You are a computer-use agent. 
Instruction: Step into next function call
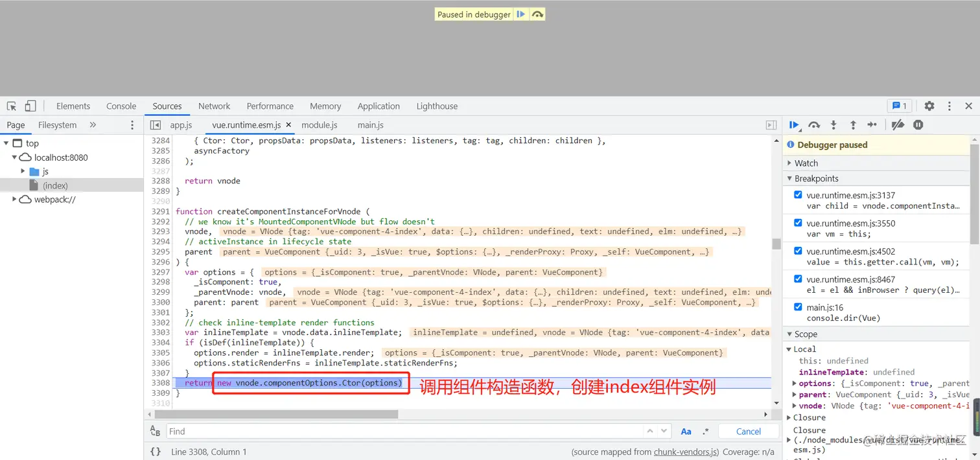pos(834,125)
